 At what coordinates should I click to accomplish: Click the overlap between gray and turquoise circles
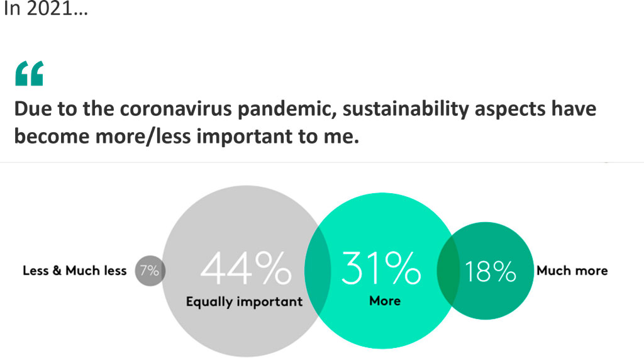coord(318,271)
